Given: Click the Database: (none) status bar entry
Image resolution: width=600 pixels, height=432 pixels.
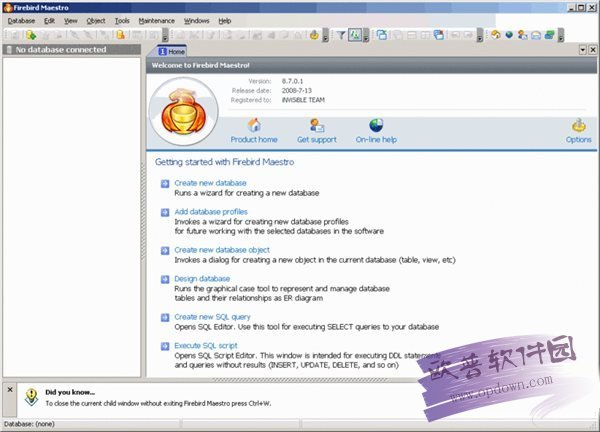Looking at the screenshot, I should pos(29,424).
